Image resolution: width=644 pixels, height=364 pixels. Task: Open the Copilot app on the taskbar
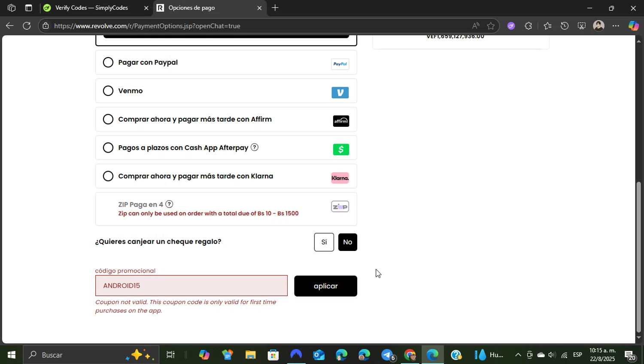pyautogui.click(x=204, y=355)
